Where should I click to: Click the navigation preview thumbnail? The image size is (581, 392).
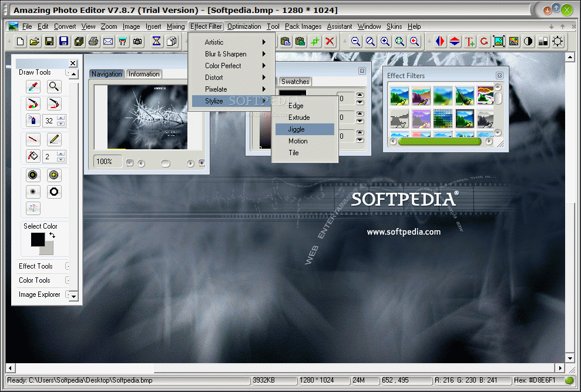coord(147,117)
